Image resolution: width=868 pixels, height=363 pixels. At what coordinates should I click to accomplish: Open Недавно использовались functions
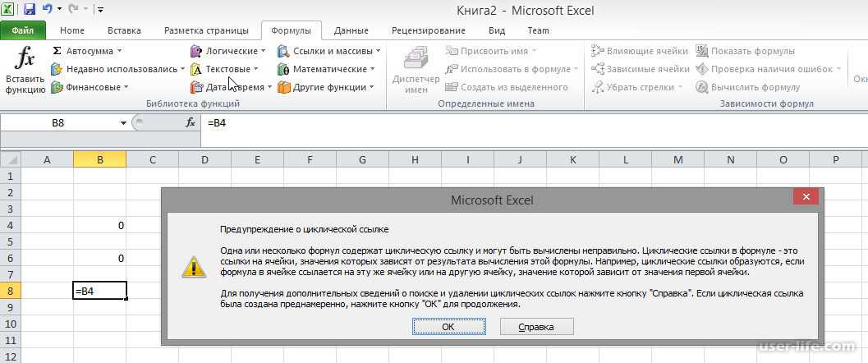pos(118,69)
